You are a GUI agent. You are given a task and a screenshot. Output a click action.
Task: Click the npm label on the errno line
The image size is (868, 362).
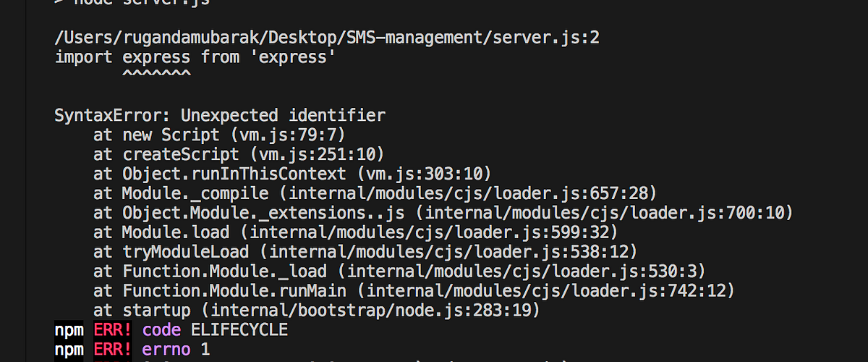(69, 350)
